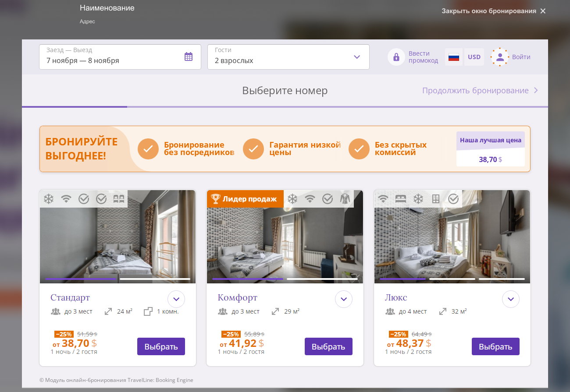This screenshot has width=570, height=392.
Task: Click Wi-Fi icon on Стандарт room photo
Action: [66, 199]
